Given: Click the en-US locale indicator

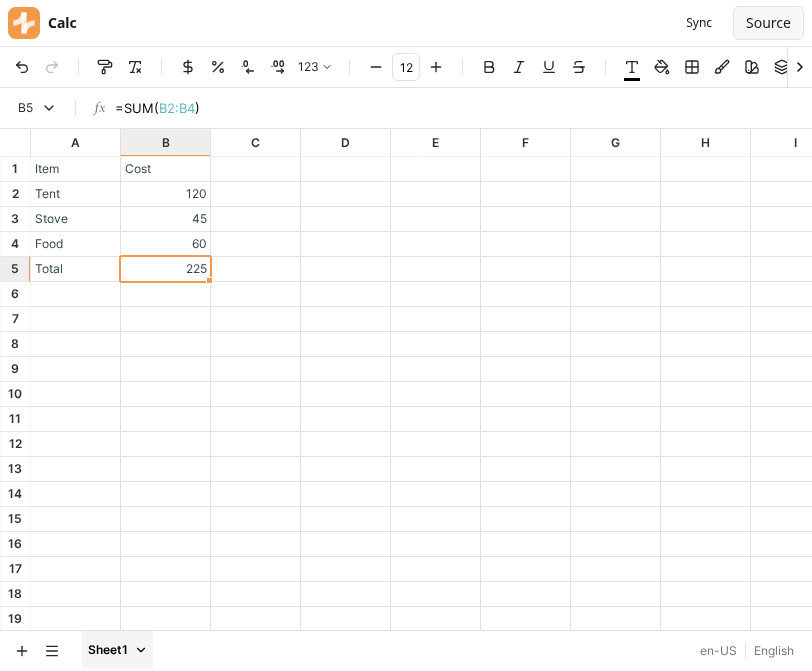Looking at the screenshot, I should pos(718,651).
